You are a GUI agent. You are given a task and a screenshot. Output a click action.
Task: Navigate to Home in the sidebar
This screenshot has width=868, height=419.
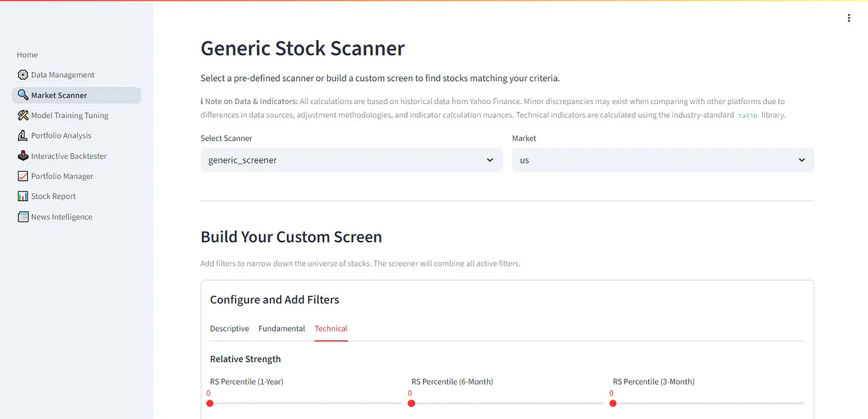(27, 54)
